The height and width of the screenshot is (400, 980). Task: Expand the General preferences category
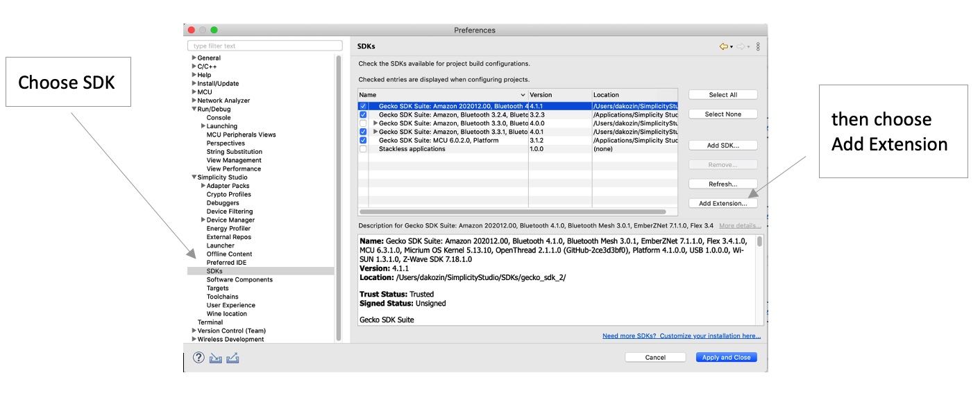[x=194, y=58]
